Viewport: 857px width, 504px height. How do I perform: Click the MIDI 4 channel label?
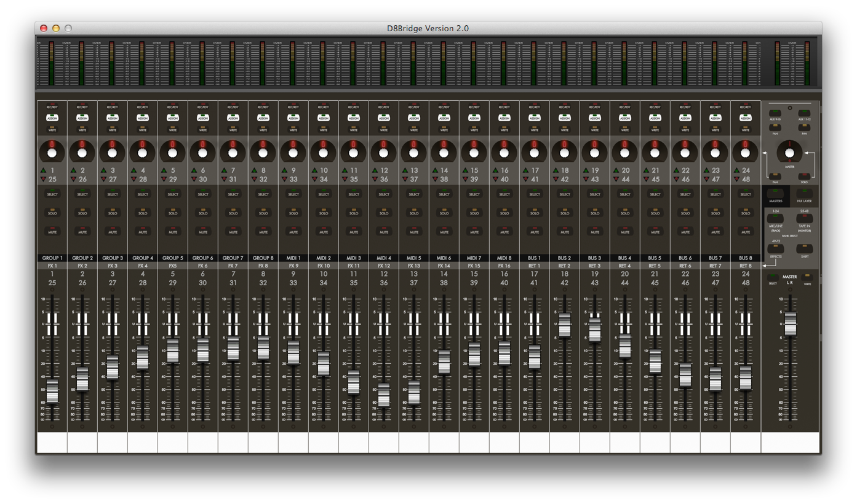[384, 258]
